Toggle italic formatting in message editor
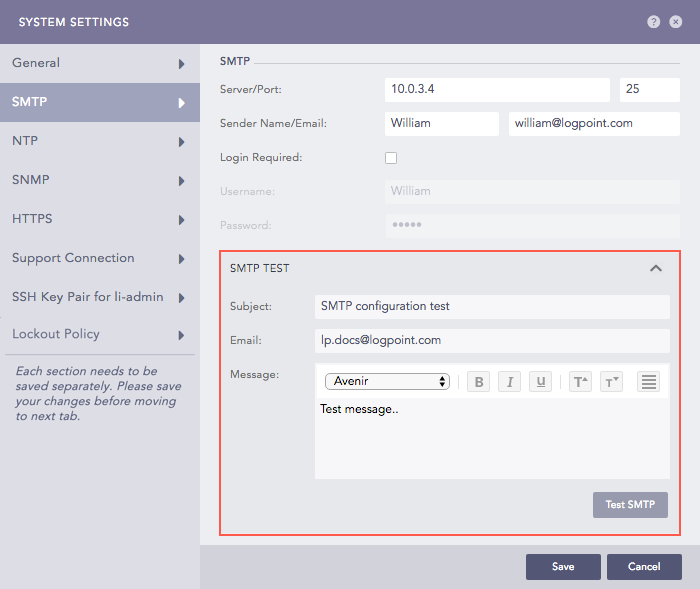Viewport: 700px width, 589px height. pos(509,382)
